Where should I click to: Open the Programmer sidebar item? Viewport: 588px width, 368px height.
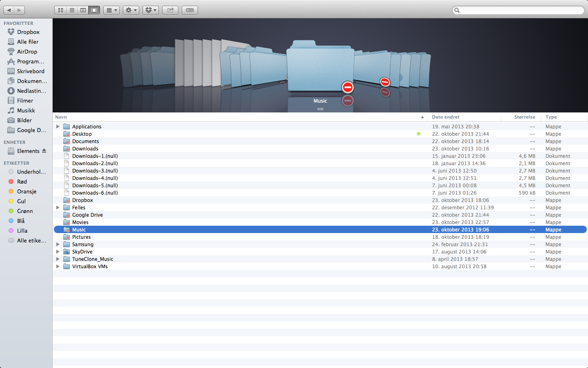point(26,61)
